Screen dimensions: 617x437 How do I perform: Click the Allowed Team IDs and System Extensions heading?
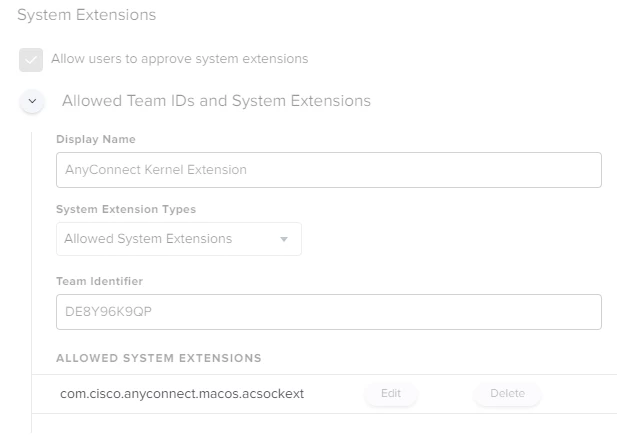(x=216, y=101)
